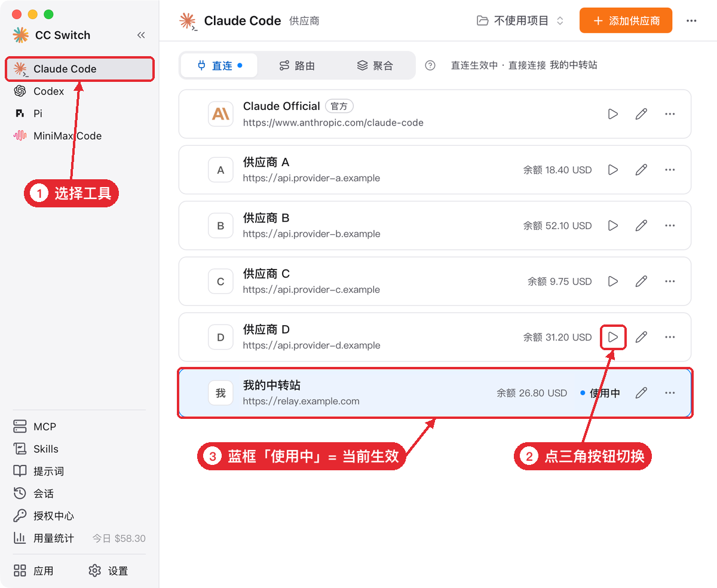
Task: Switch to the 聚合 tab
Action: [375, 66]
